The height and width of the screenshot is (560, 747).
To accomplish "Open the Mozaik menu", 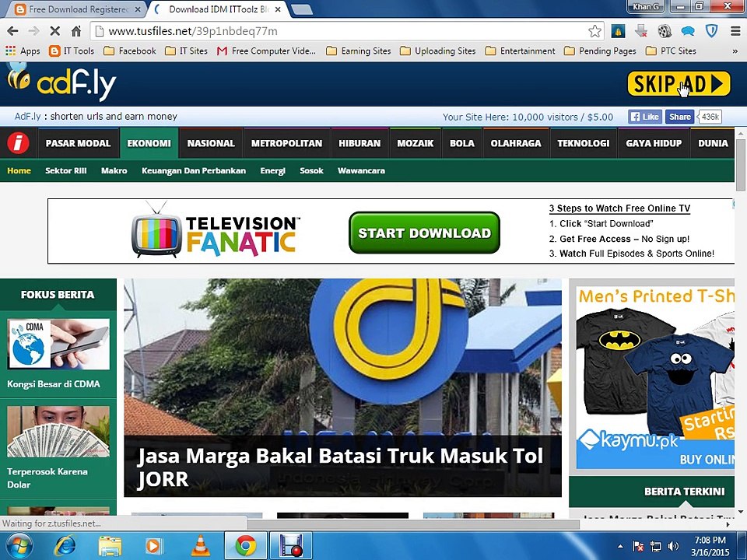I will coord(416,143).
